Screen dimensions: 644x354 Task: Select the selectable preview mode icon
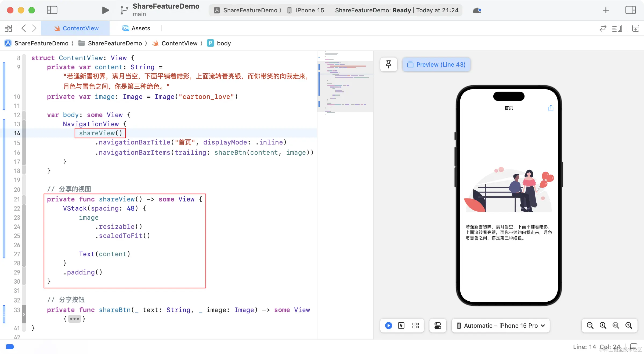coord(401,326)
